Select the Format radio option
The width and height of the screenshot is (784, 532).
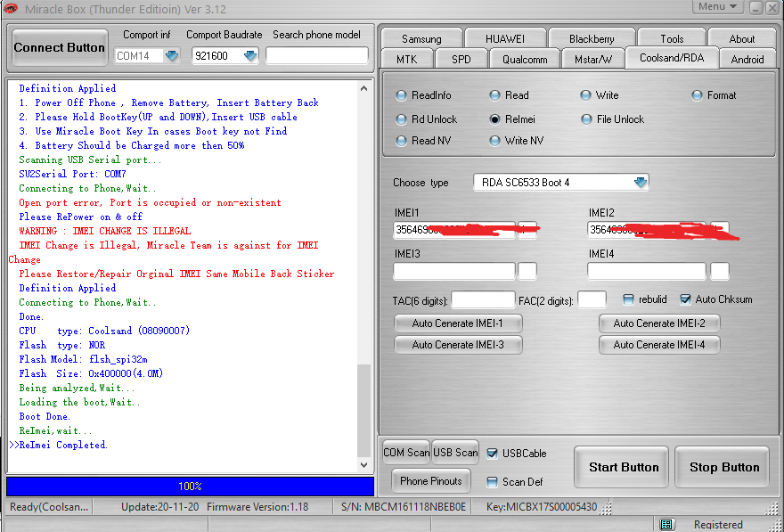point(697,95)
